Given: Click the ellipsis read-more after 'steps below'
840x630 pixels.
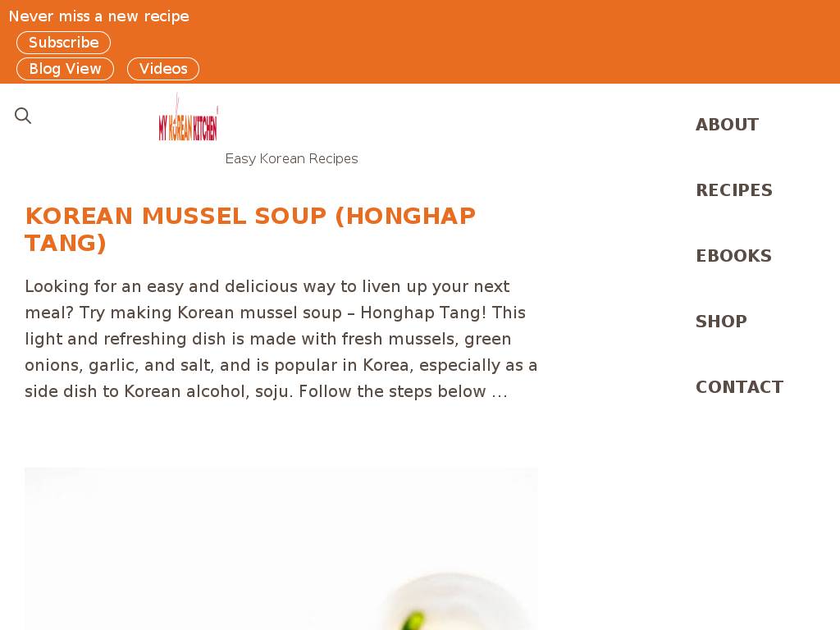Looking at the screenshot, I should (x=500, y=392).
